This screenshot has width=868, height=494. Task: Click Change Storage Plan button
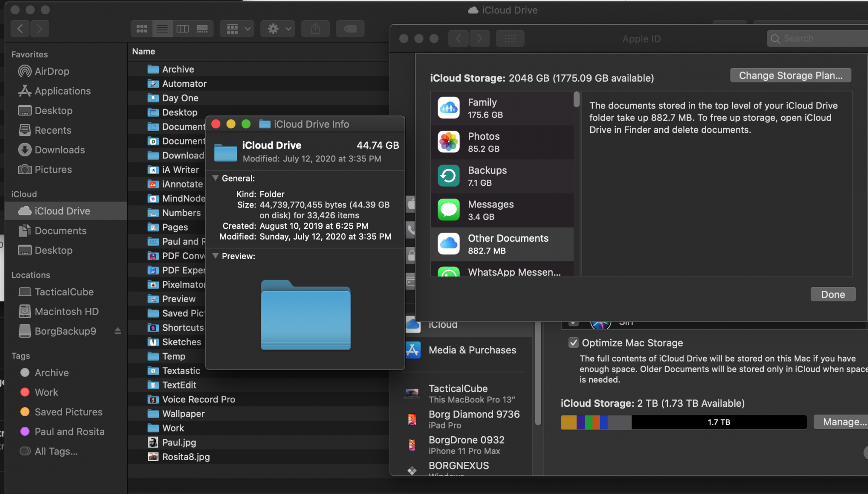coord(790,76)
